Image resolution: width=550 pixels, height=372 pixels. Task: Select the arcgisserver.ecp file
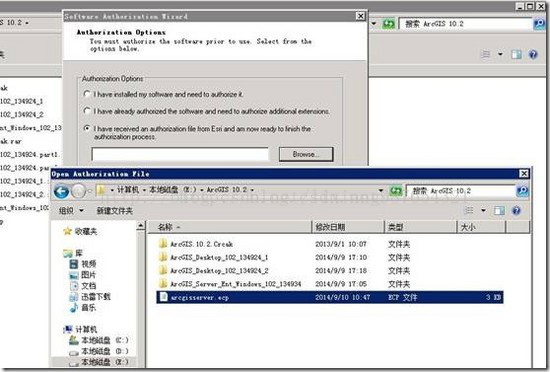330,297
